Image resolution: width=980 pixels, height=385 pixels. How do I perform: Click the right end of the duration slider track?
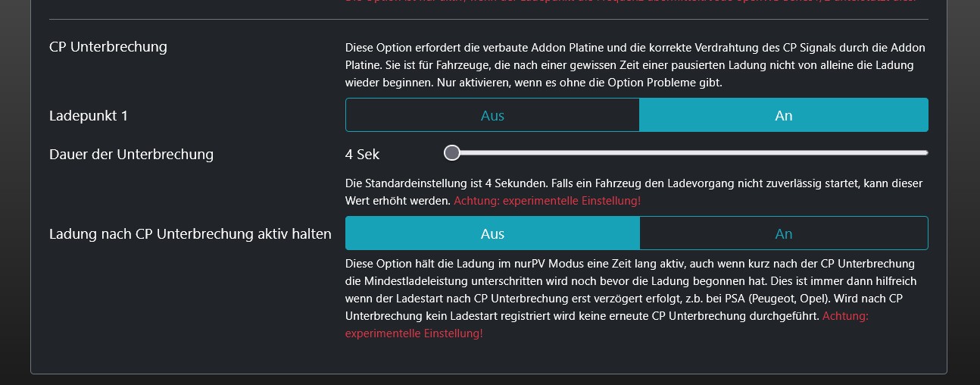pos(924,153)
